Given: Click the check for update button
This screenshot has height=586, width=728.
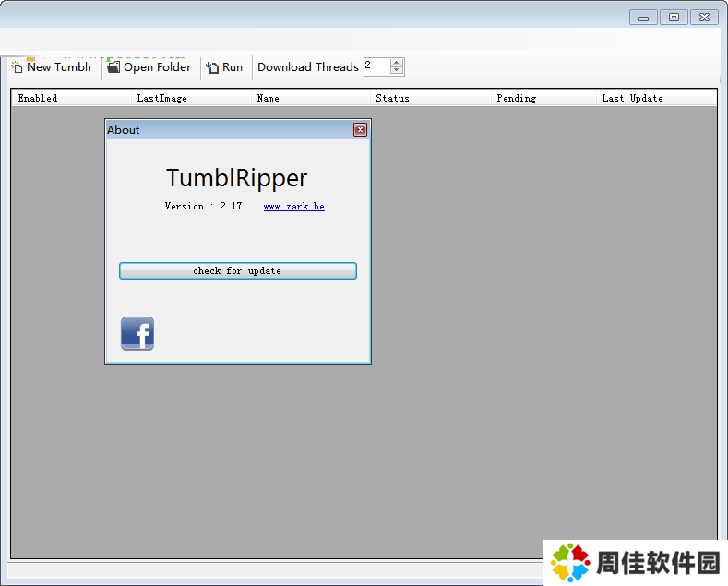Looking at the screenshot, I should click(238, 270).
